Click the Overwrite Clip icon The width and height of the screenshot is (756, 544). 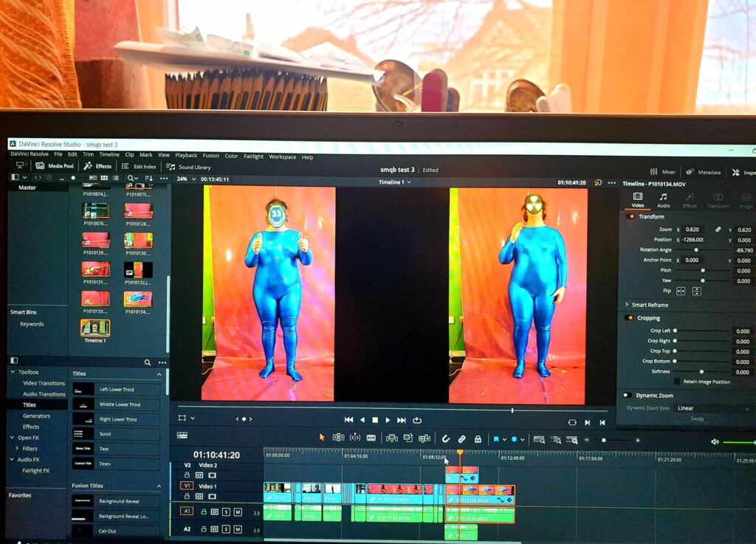click(408, 438)
